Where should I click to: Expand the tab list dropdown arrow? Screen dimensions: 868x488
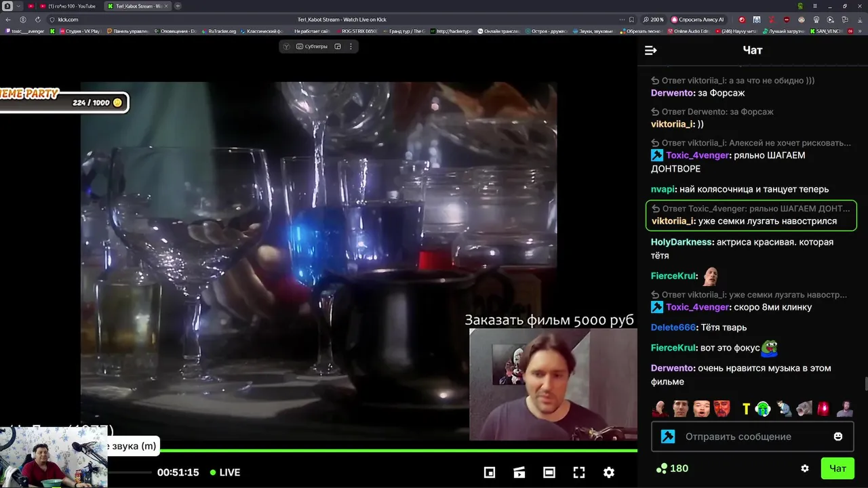coord(18,6)
